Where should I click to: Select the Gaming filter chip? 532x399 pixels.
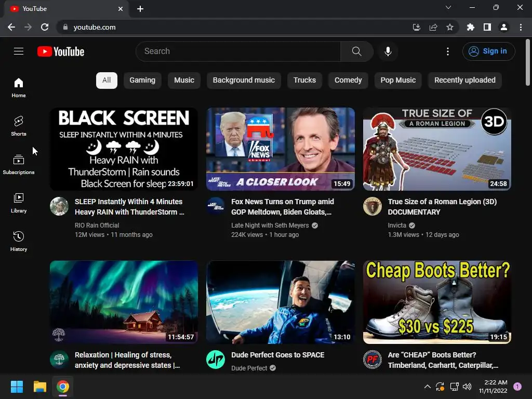(x=142, y=81)
